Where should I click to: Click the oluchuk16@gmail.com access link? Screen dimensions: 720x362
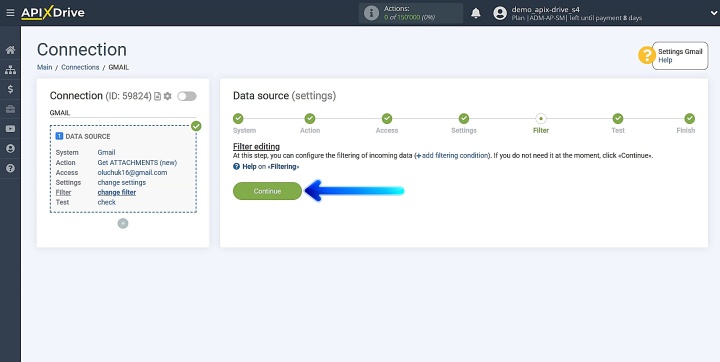tap(132, 173)
